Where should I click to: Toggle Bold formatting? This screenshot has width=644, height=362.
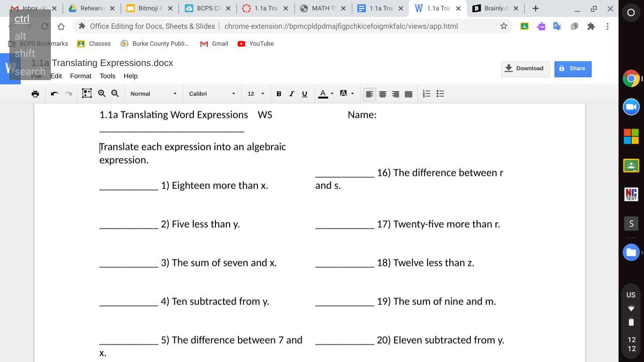[279, 94]
